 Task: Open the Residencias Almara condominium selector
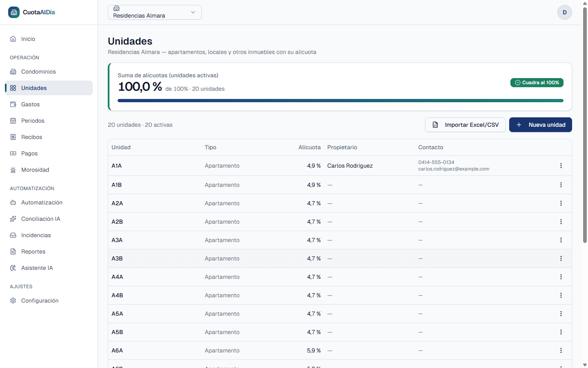pyautogui.click(x=155, y=12)
